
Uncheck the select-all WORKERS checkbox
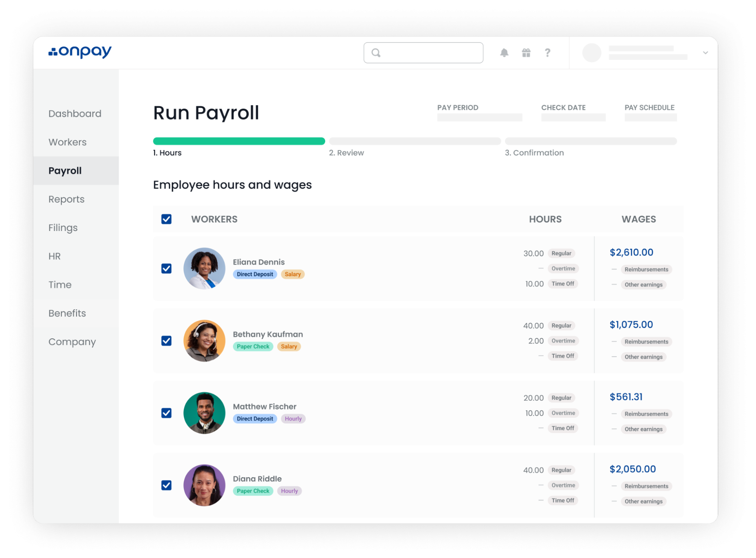tap(166, 219)
